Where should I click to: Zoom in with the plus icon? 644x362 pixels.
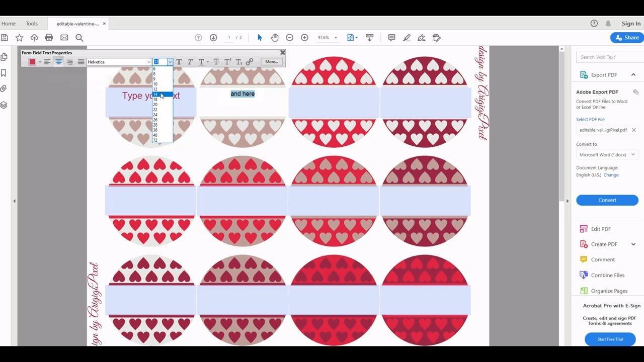click(304, 38)
